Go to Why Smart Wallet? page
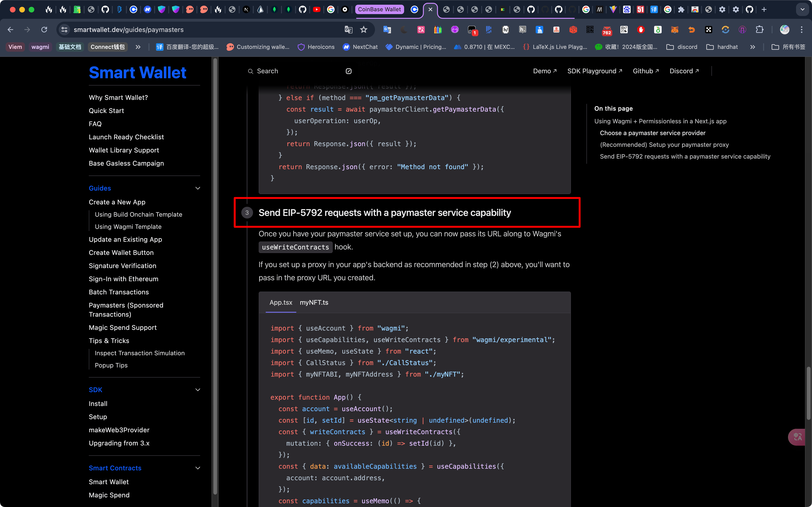The height and width of the screenshot is (507, 812). point(118,97)
